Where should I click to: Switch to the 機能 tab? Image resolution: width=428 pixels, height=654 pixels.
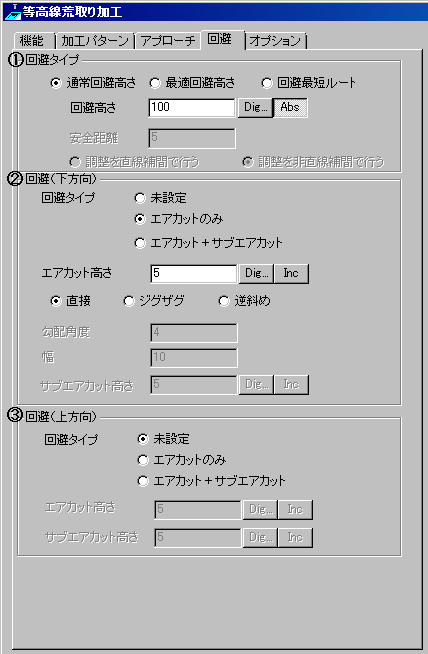(x=33, y=41)
